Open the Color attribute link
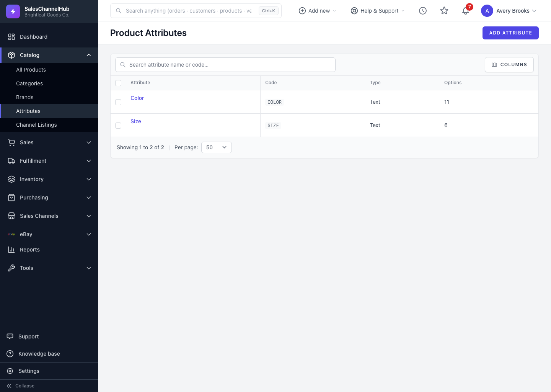Image resolution: width=551 pixels, height=392 pixels. 137,98
